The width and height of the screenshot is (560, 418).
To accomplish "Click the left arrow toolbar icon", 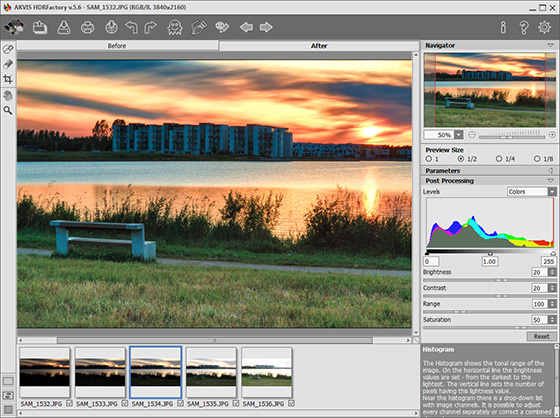I will coord(246,27).
